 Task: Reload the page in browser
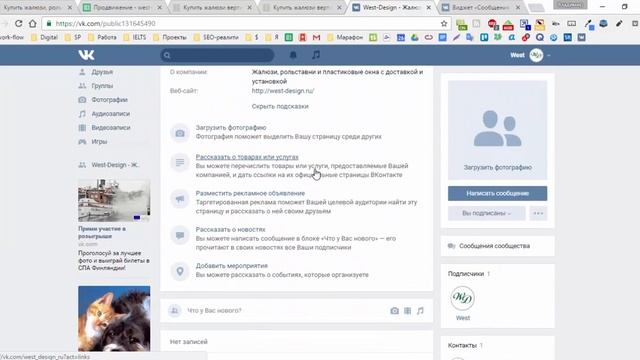[18, 24]
